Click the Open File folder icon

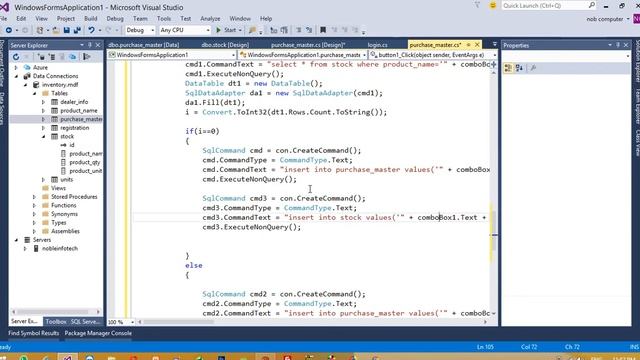pos(56,30)
